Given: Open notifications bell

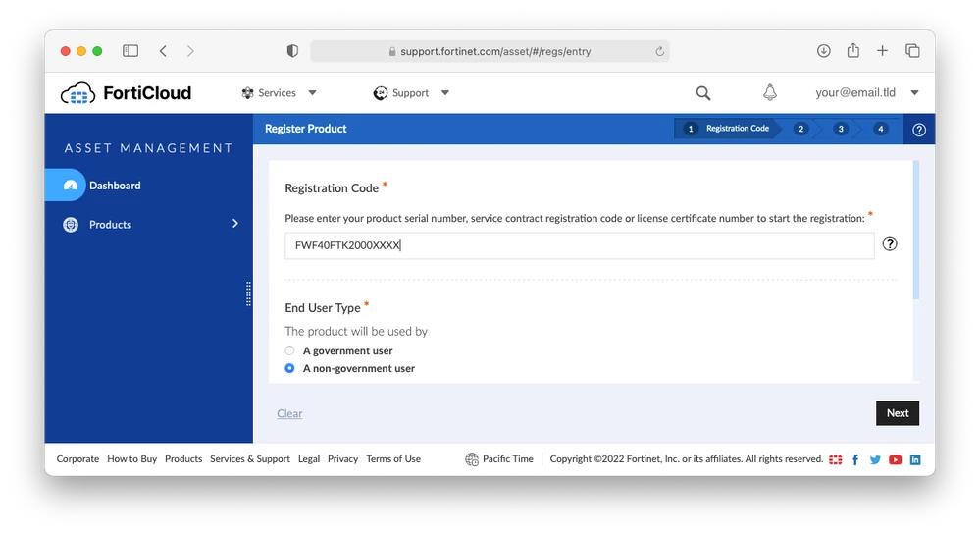Looking at the screenshot, I should tap(770, 92).
